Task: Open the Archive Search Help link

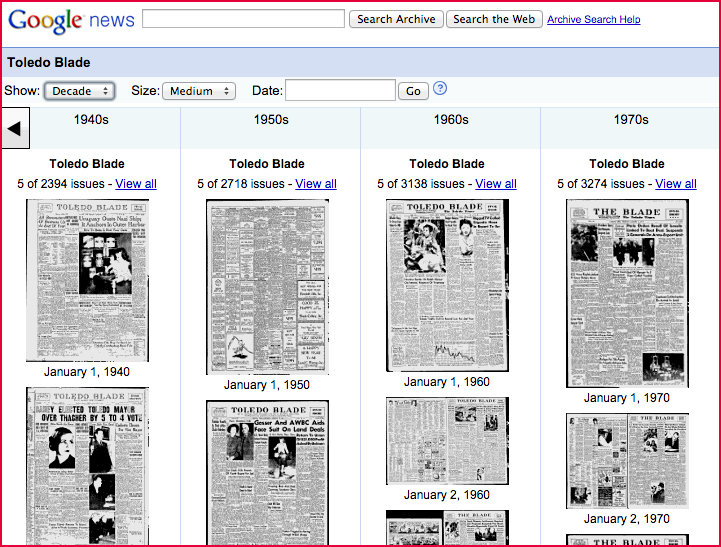Action: click(x=594, y=19)
